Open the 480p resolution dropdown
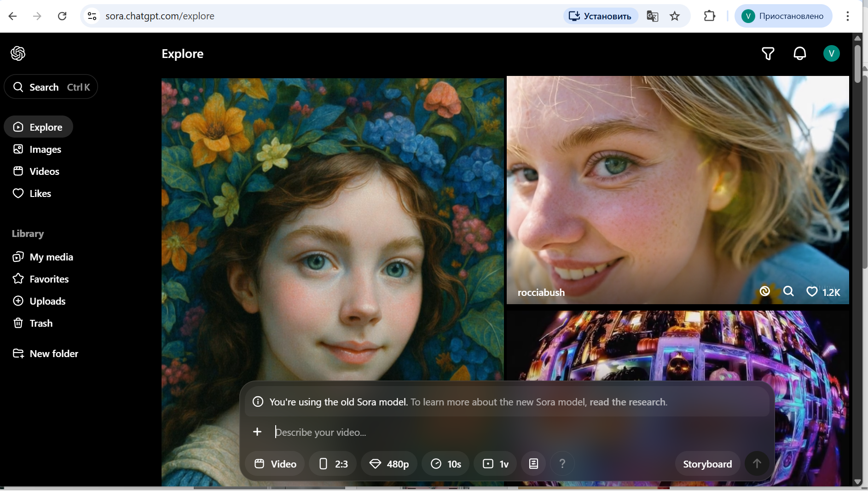This screenshot has height=491, width=868. click(x=389, y=464)
